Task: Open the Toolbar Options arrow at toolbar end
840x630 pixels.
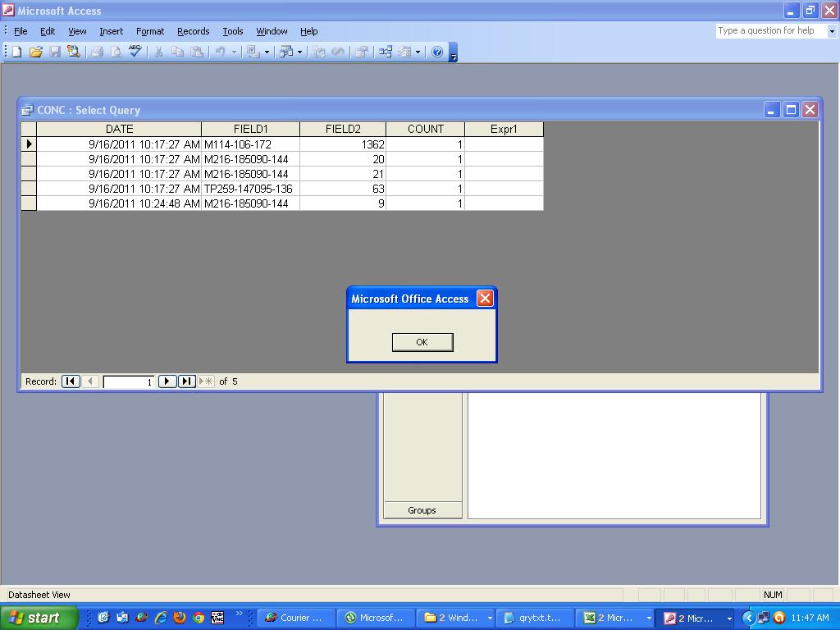Action: (453, 53)
